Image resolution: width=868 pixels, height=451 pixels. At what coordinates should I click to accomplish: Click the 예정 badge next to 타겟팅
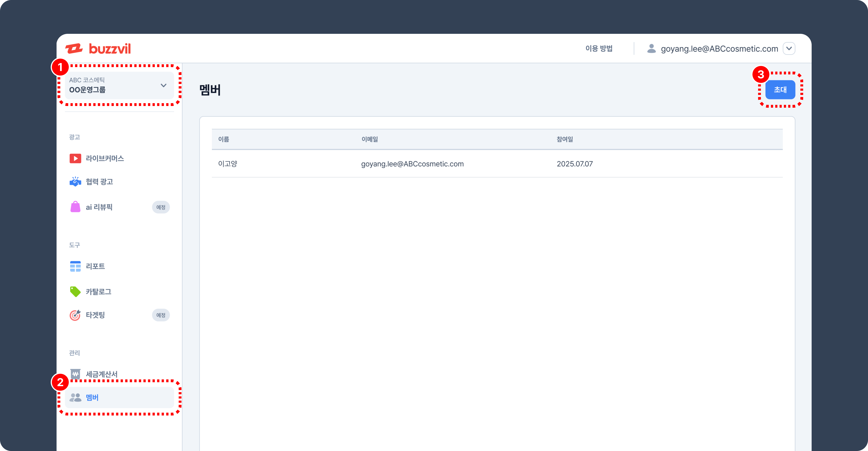click(x=161, y=315)
